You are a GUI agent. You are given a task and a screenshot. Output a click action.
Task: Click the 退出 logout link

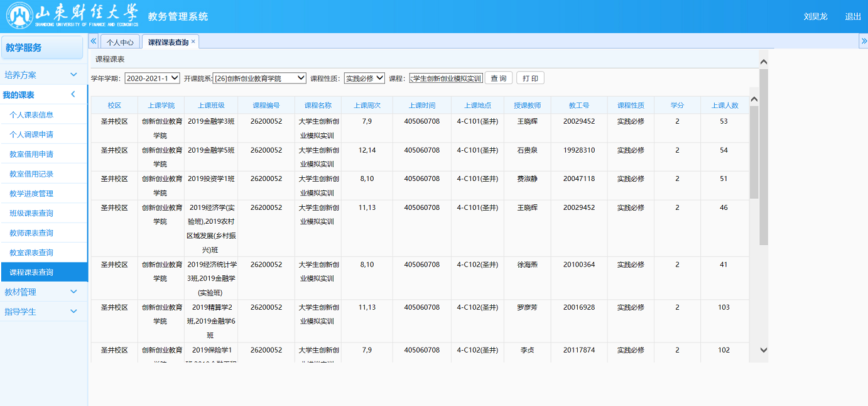853,17
